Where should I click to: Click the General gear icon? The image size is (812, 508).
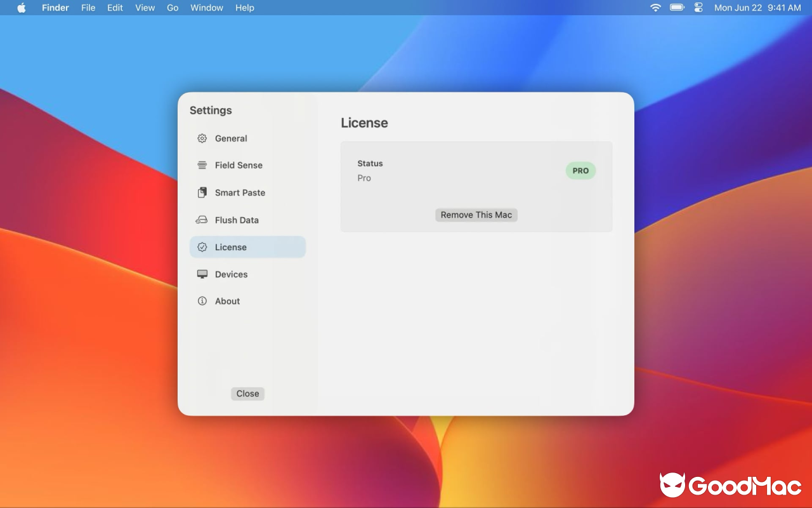[202, 138]
